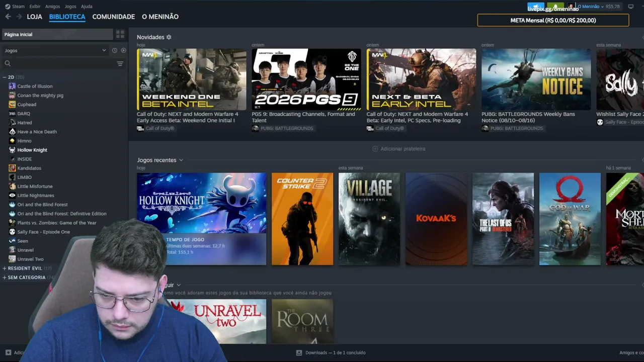644x362 pixels.
Task: Open the Amigos menu
Action: 52,7
